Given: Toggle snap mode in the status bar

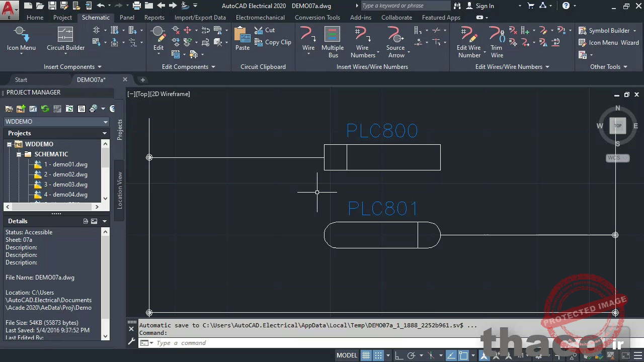Looking at the screenshot, I should coord(378,355).
